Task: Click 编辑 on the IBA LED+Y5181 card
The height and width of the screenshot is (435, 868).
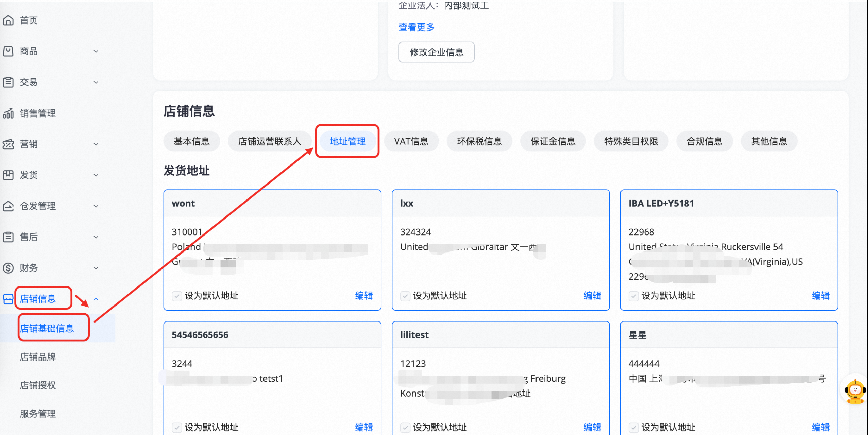Action: (820, 296)
